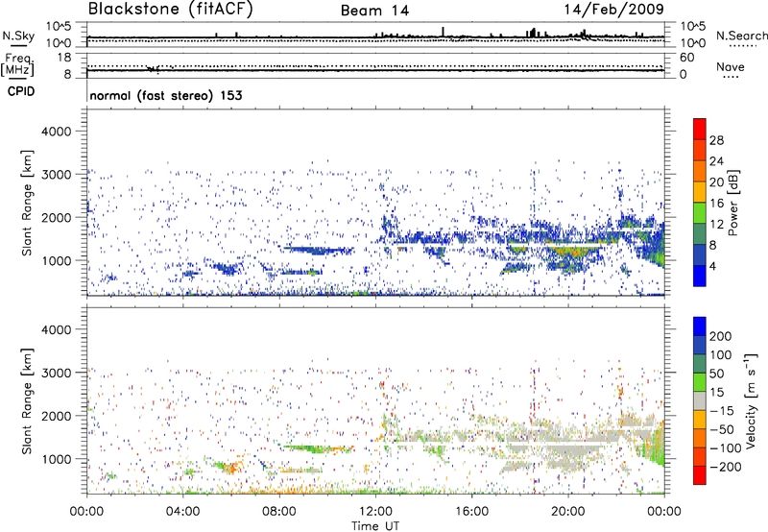Click the 4000 tick in the velocity panel
This screenshot has height=532, width=768.
56,329
